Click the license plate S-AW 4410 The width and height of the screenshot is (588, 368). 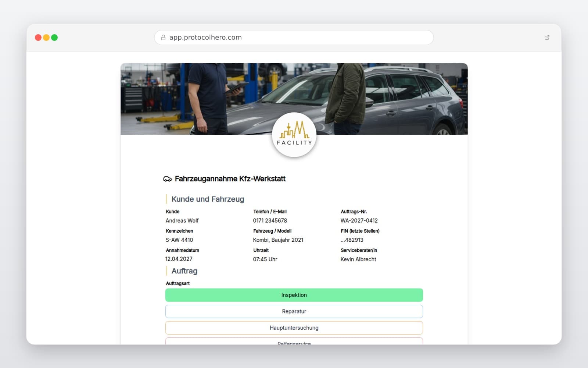179,240
